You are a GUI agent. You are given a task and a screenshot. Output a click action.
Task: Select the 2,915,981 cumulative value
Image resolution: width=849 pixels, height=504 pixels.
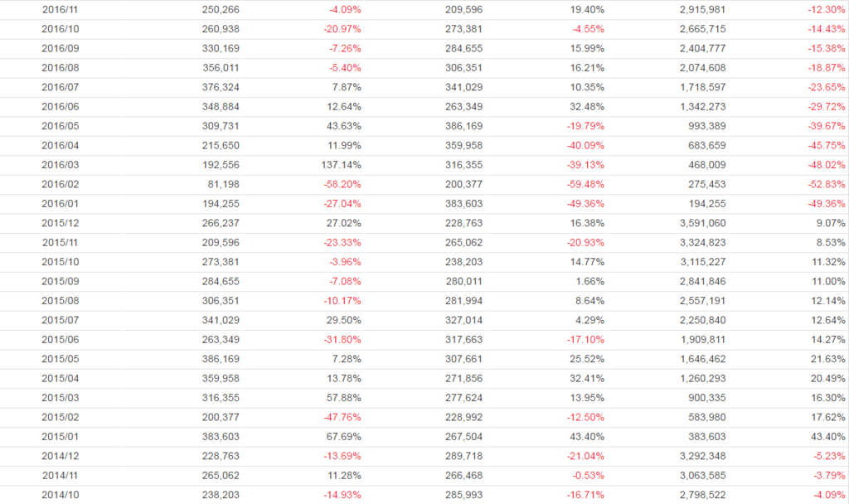pos(703,10)
